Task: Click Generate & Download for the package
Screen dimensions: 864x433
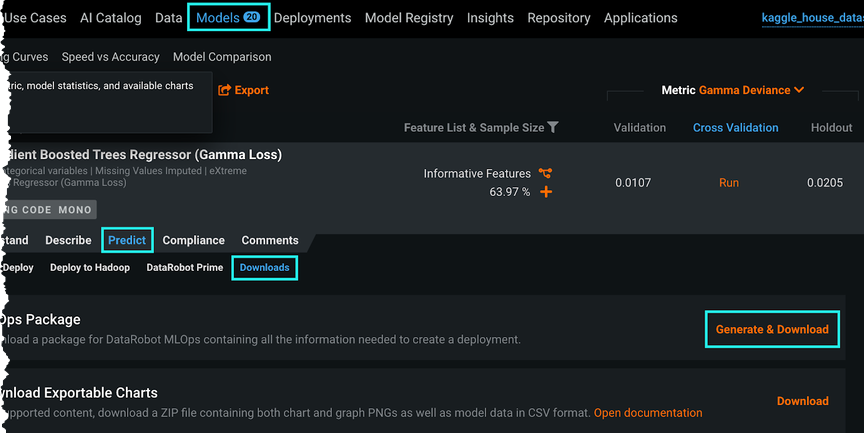Action: 772,329
